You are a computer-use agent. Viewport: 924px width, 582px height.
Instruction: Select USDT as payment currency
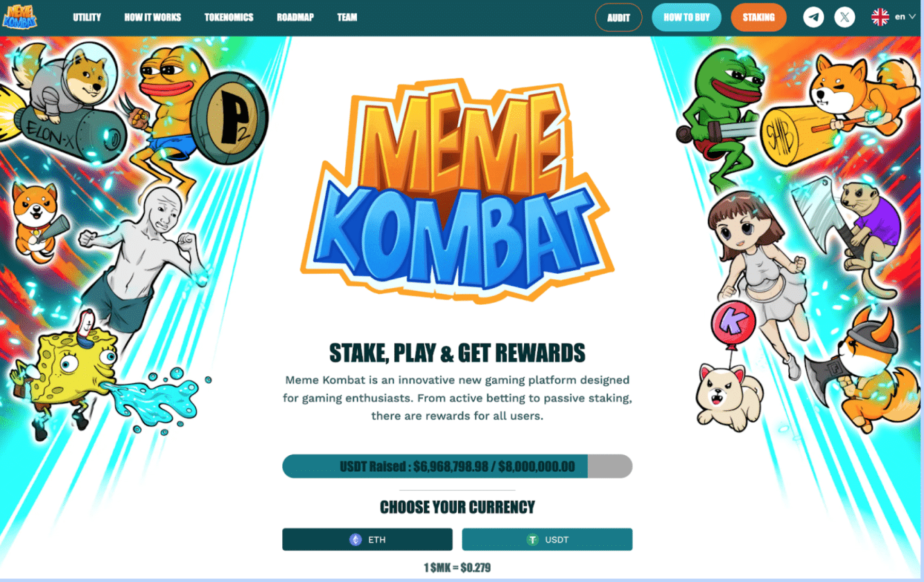click(547, 540)
